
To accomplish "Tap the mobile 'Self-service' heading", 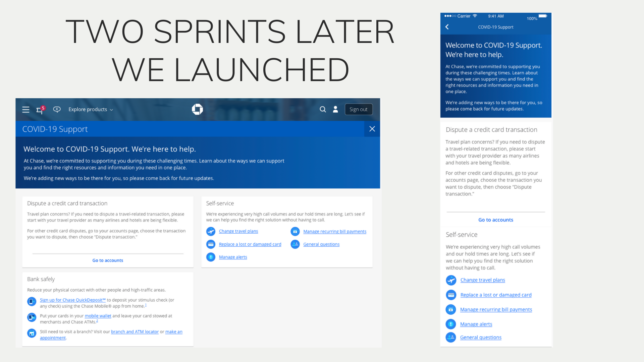I will (x=462, y=235).
